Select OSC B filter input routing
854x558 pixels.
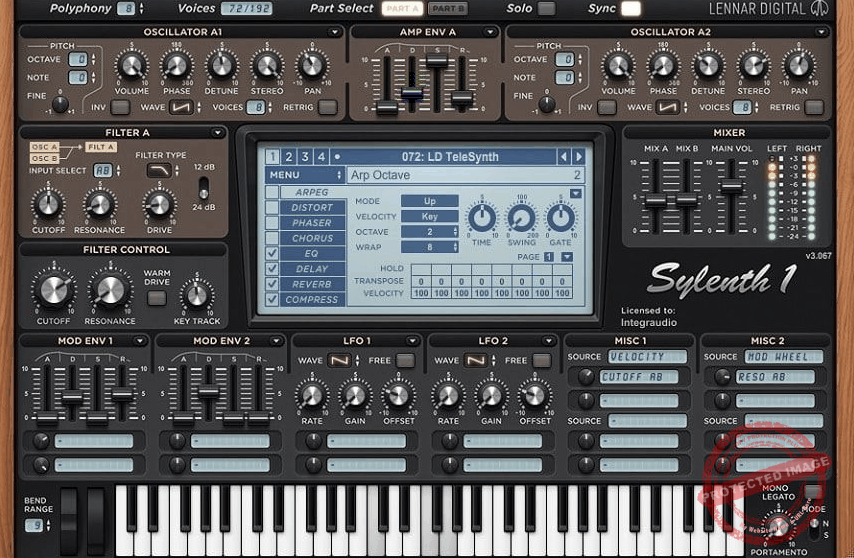tap(44, 158)
